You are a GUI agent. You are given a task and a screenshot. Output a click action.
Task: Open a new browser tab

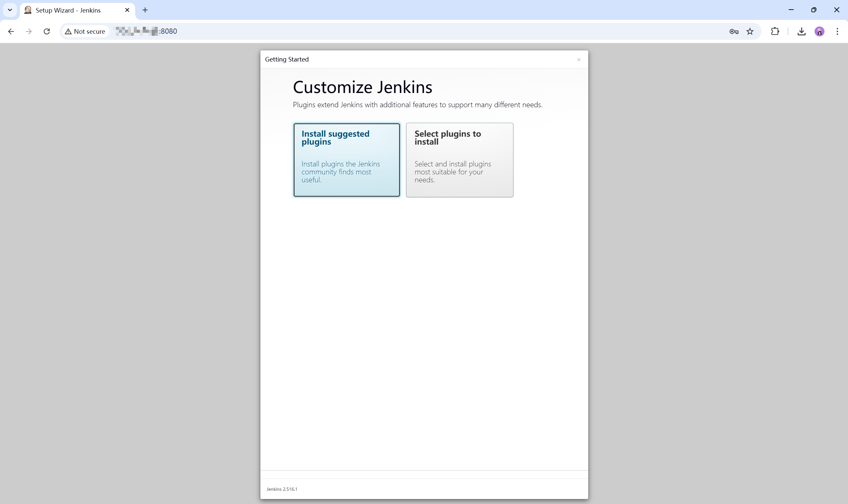[x=145, y=10]
